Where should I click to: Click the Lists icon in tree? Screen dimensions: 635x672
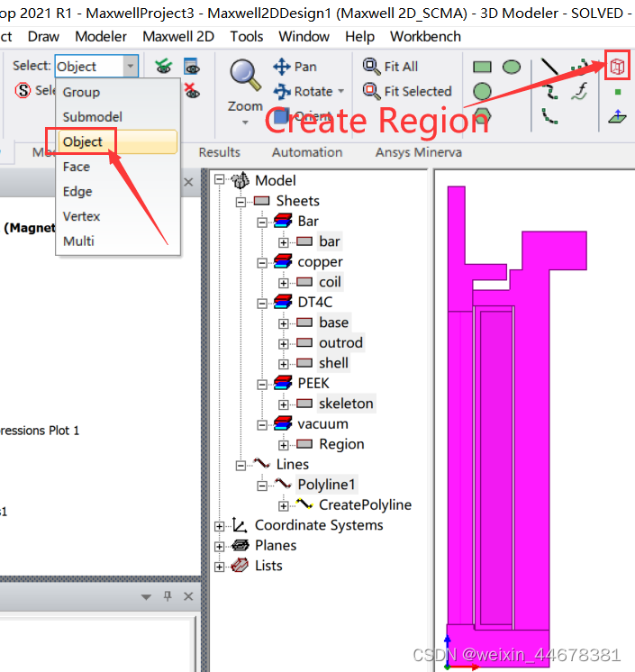point(240,566)
